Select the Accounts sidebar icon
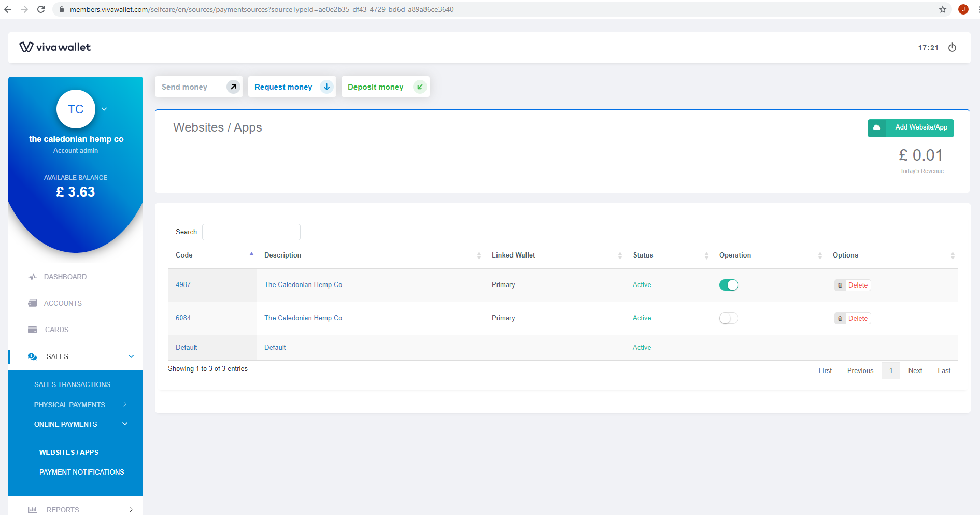 (32, 303)
